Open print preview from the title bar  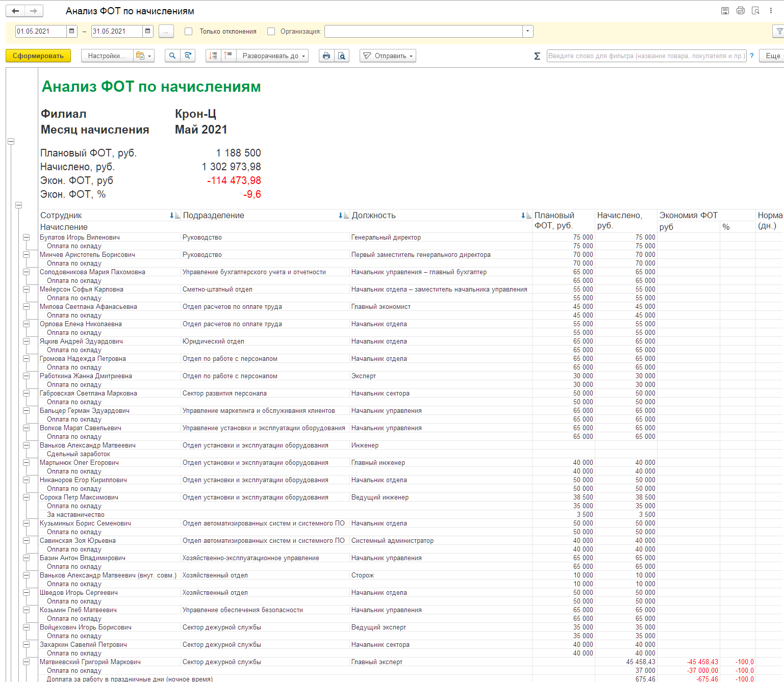point(756,11)
